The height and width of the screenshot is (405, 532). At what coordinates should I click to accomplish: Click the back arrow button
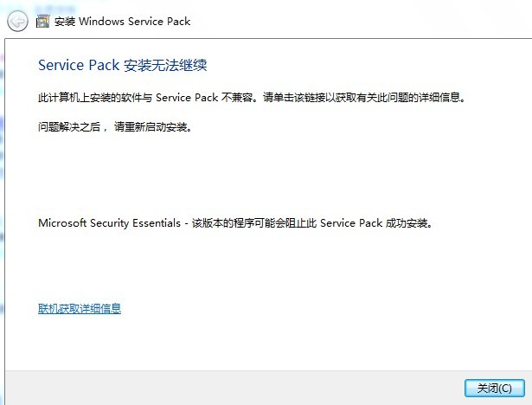pyautogui.click(x=17, y=22)
